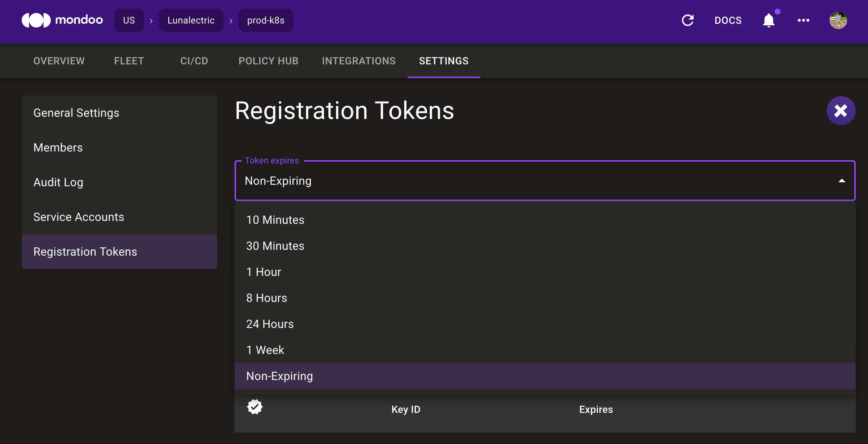Choose the 1 Week expiration option

[265, 350]
